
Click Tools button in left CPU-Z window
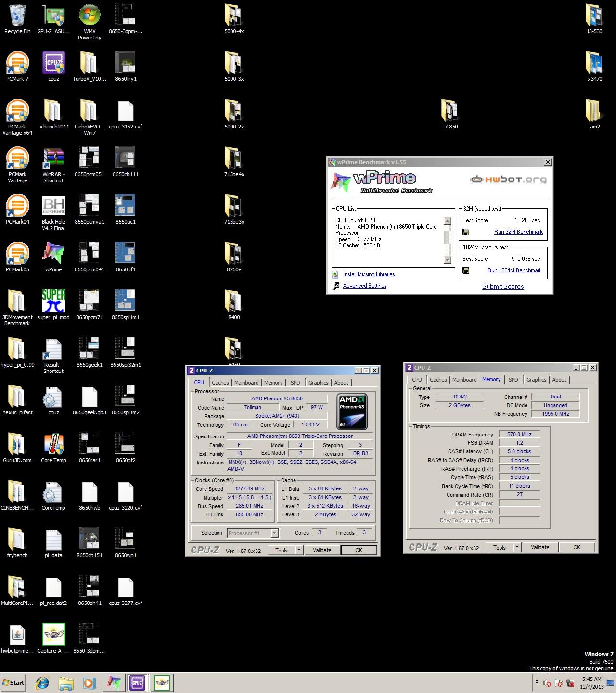[x=282, y=550]
